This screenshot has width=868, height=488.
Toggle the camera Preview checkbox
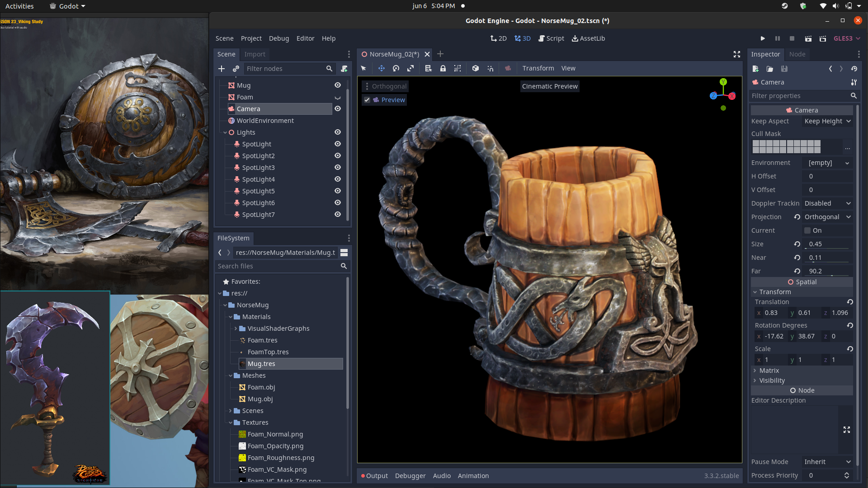click(x=367, y=100)
